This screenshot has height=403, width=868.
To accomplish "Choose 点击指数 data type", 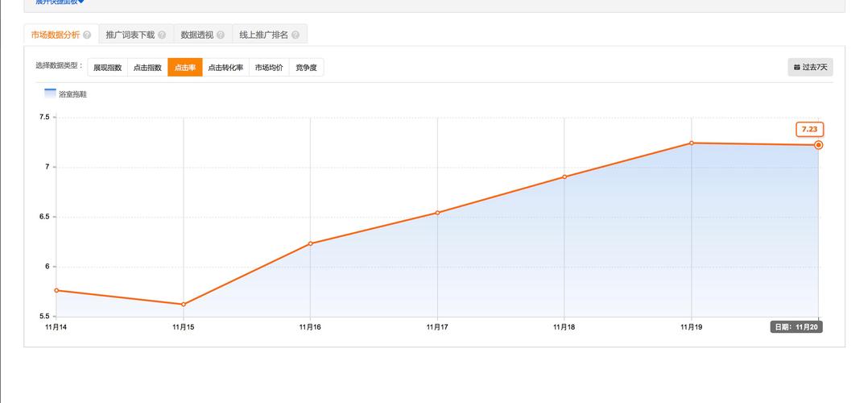I will tap(147, 68).
